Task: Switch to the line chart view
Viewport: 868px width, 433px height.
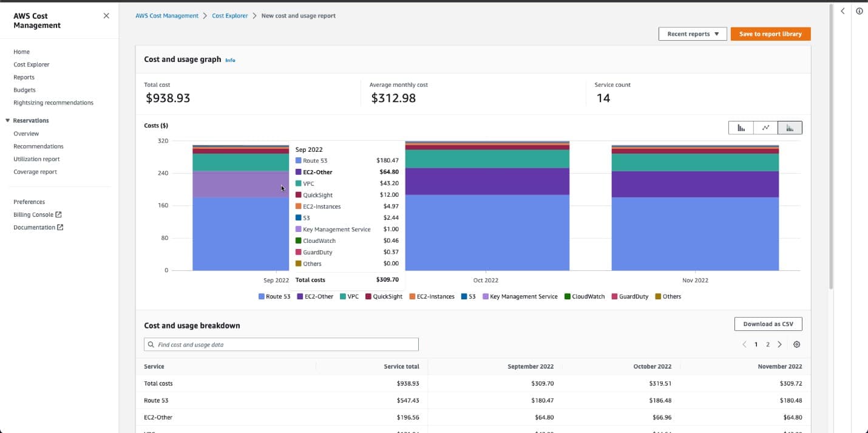Action: [765, 128]
